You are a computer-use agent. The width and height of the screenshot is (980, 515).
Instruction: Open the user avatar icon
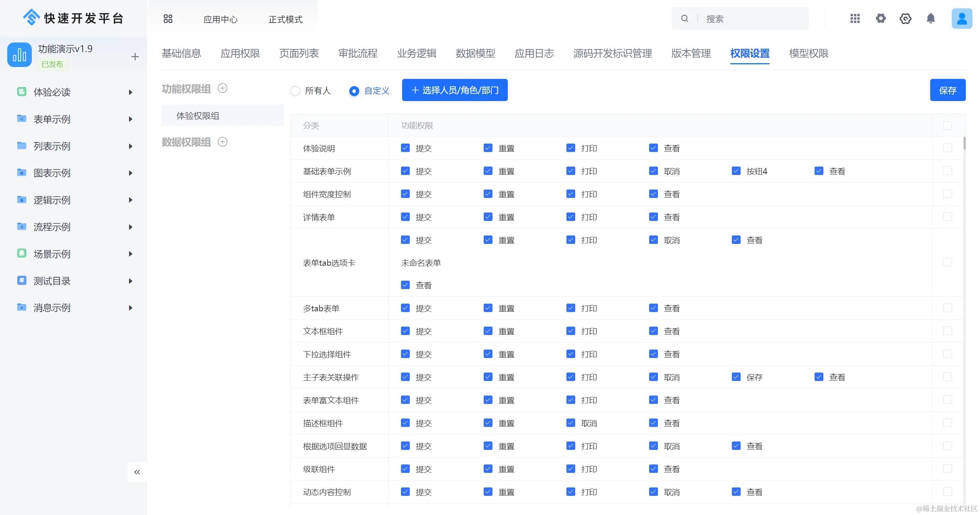pos(962,19)
